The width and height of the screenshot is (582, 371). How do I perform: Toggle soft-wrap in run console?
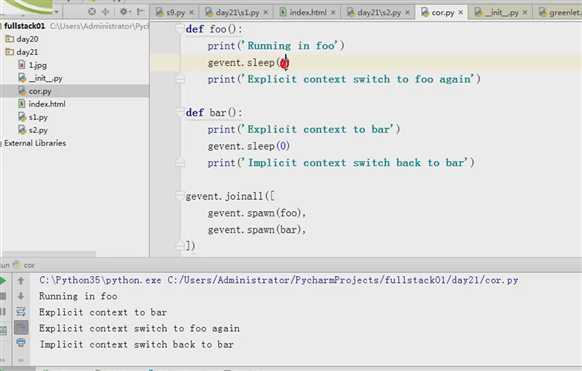pos(21,312)
